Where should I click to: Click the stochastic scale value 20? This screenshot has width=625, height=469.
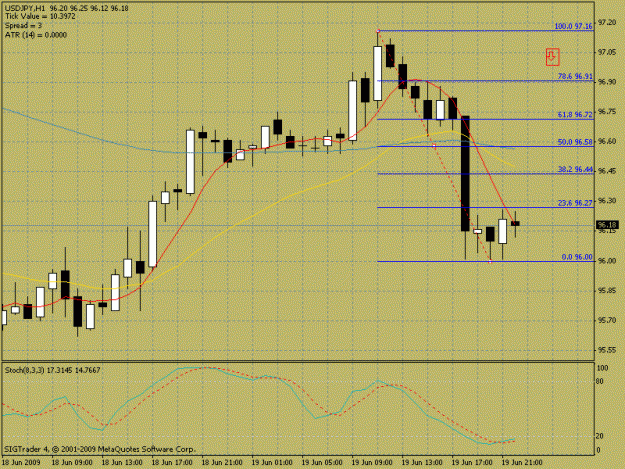[x=599, y=436]
